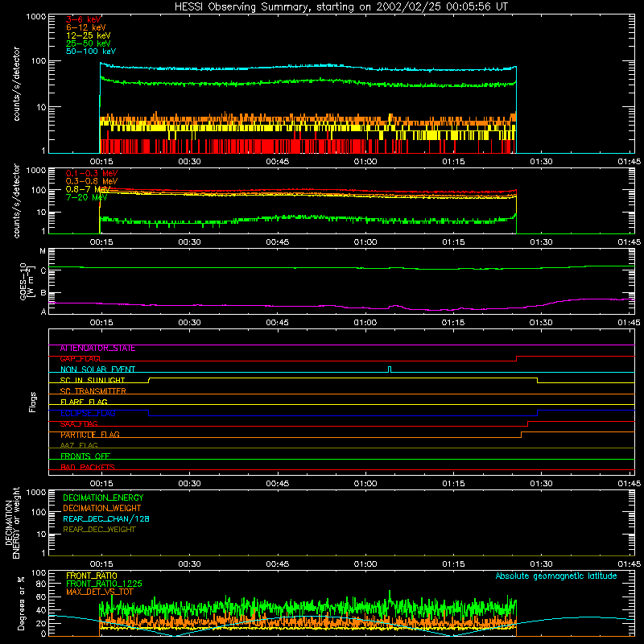Select the PARTICLE_FLAG label
Viewport: 644px width, 644px height.
tap(90, 435)
